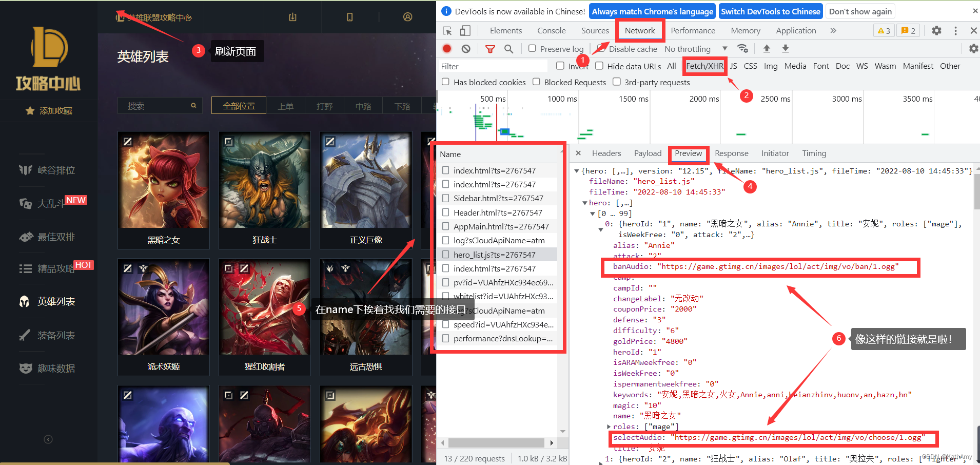Screen dimensions: 980x465
Task: Enable Hide data URLs checkbox
Action: coord(599,66)
